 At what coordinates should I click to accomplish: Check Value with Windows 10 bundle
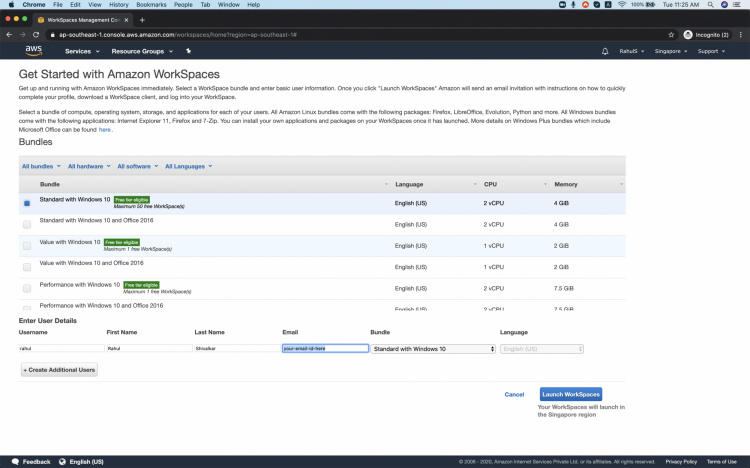click(x=27, y=245)
